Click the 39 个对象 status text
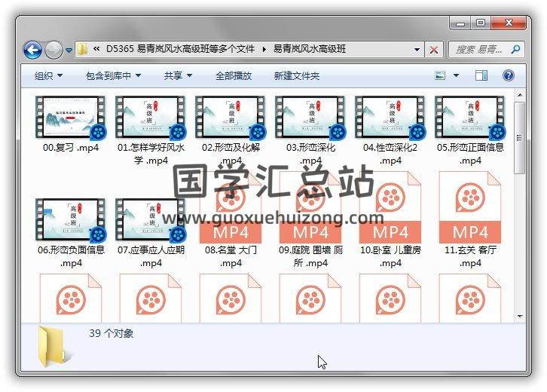The image size is (547, 392). 112,333
